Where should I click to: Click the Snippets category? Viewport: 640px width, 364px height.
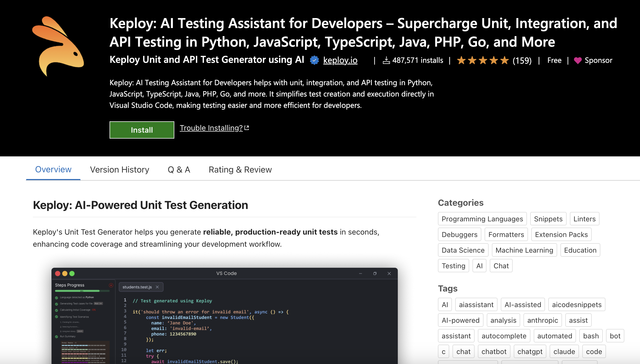pyautogui.click(x=548, y=219)
